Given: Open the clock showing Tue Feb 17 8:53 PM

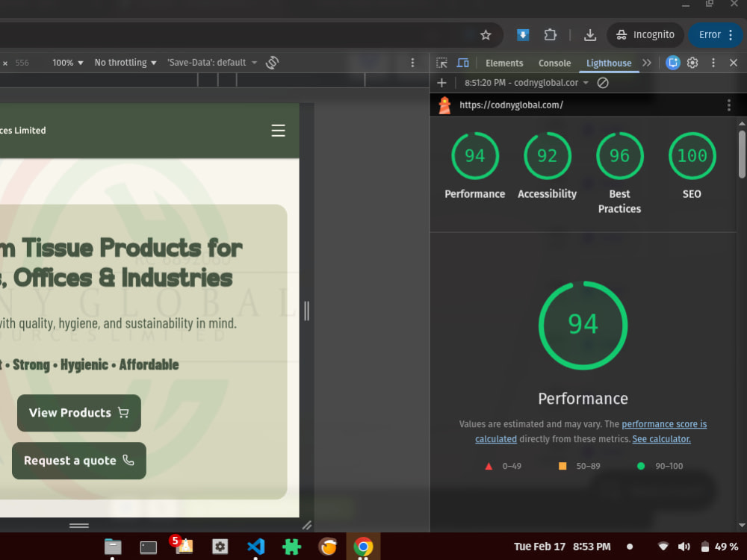Looking at the screenshot, I should pos(562,547).
